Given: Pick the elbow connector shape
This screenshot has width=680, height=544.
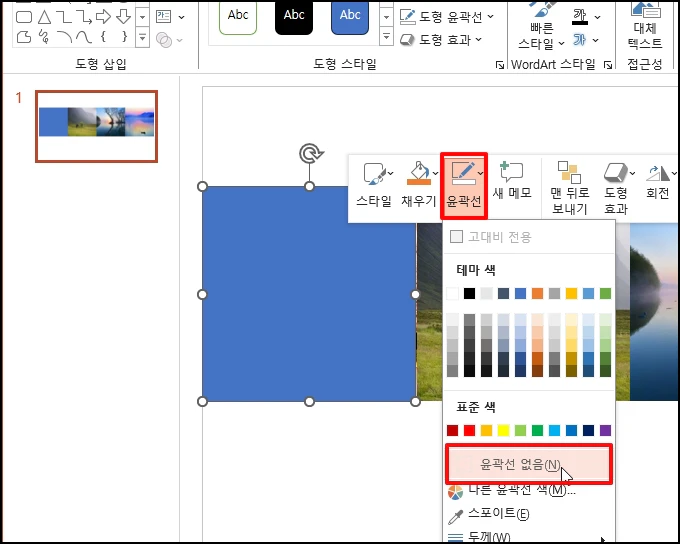Looking at the screenshot, I should 64,17.
